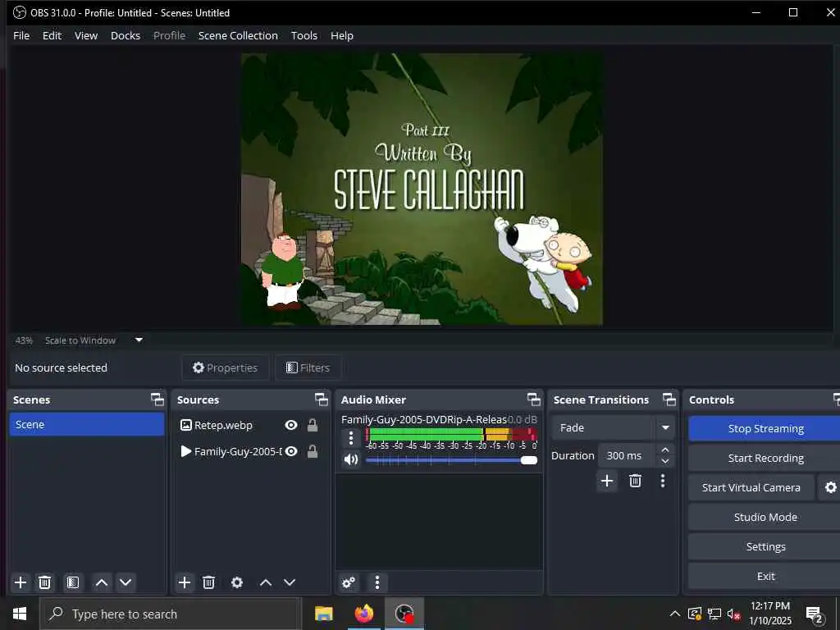The image size is (840, 630).
Task: Remove selected scene with trash icon
Action: (45, 582)
